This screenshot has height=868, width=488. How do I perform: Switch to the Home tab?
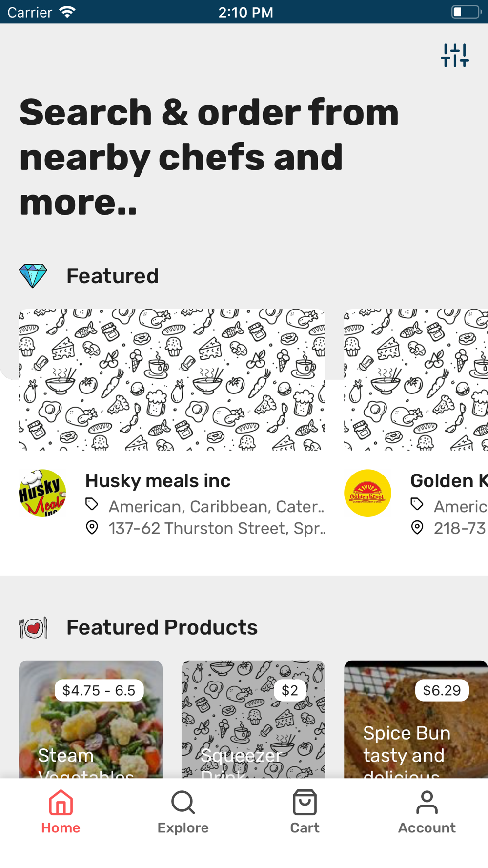[x=61, y=812]
